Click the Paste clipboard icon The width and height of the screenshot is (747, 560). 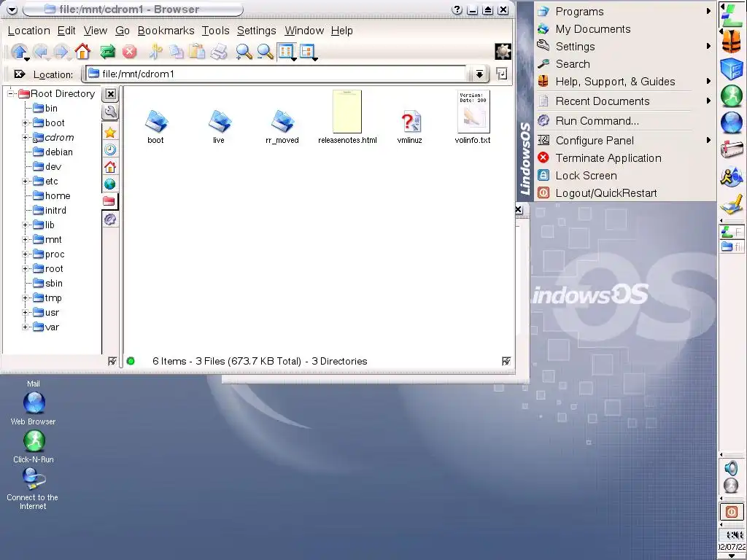(197, 52)
